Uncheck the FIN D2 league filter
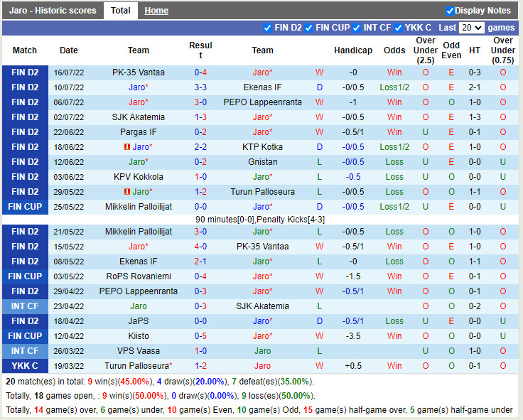This screenshot has width=523, height=420. pyautogui.click(x=267, y=28)
